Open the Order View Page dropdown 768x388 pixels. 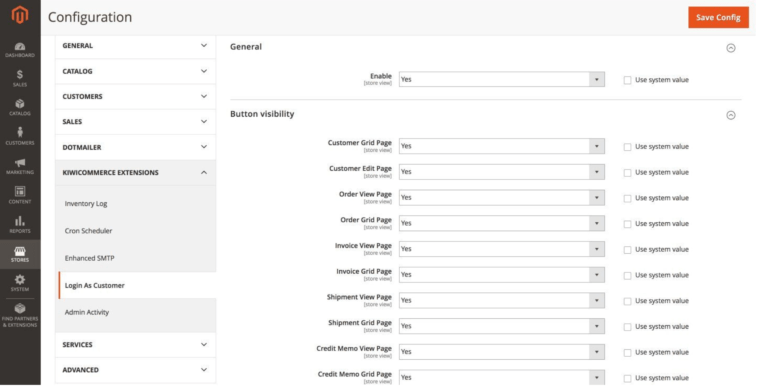click(x=502, y=197)
